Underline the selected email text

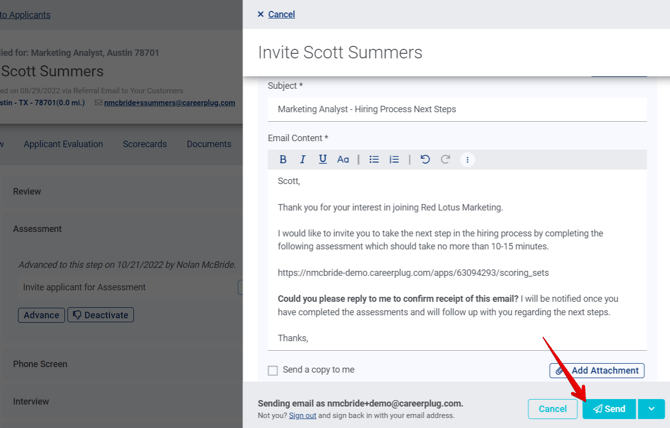pyautogui.click(x=322, y=160)
